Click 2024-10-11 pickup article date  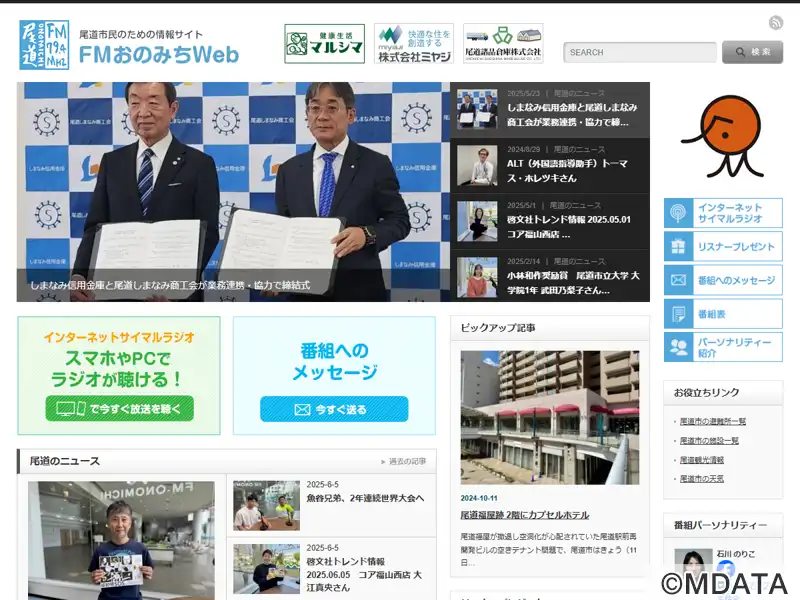479,498
